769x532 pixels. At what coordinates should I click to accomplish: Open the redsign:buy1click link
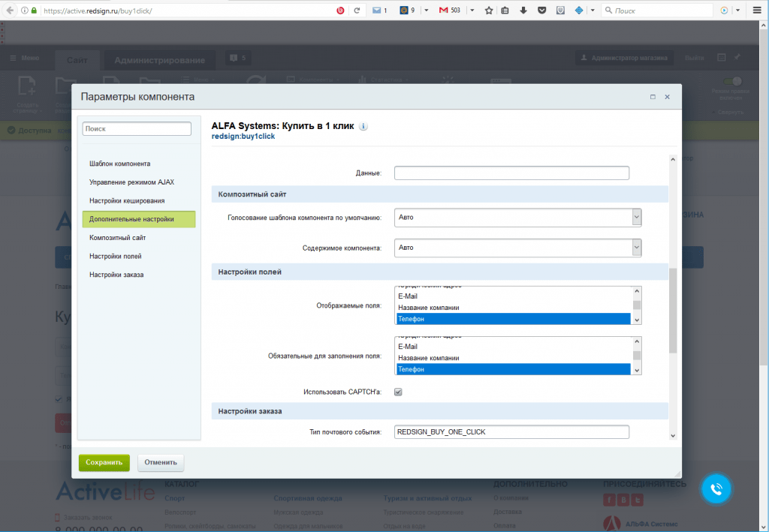pos(243,137)
